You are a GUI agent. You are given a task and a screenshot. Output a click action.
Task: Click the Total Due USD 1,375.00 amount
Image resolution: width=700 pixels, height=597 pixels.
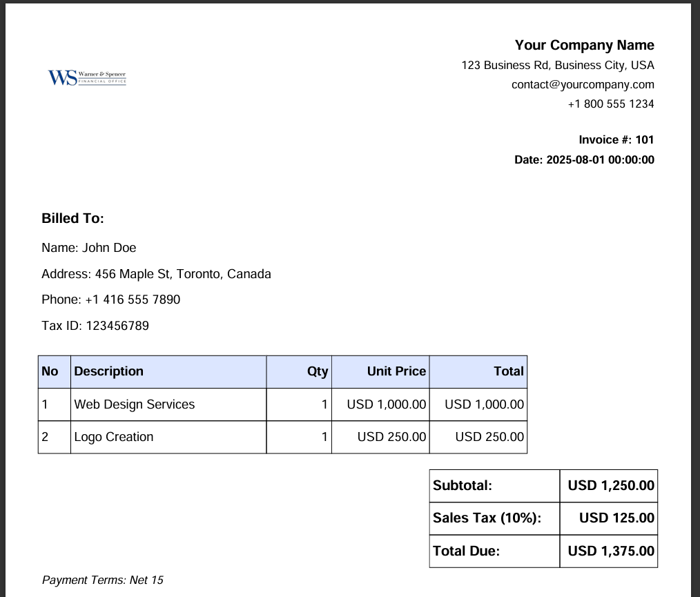click(611, 551)
